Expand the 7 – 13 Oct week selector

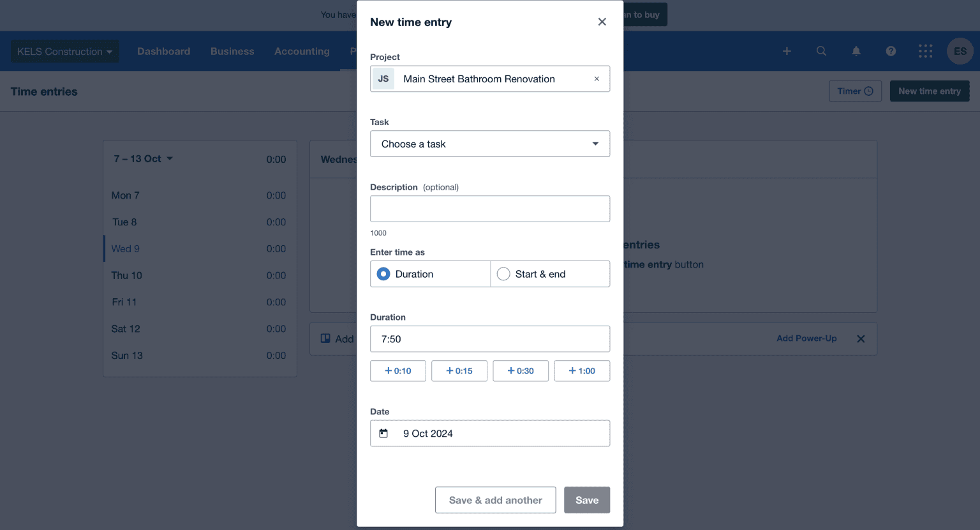pyautogui.click(x=143, y=158)
